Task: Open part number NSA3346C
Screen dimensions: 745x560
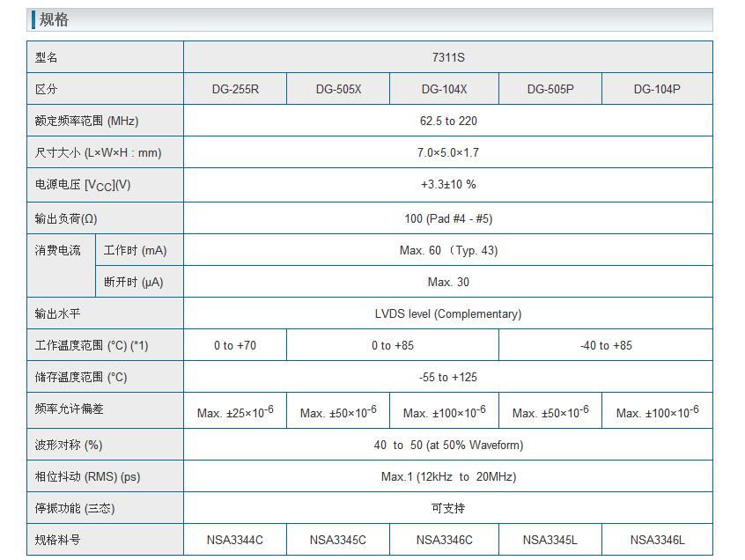Action: pos(444,540)
